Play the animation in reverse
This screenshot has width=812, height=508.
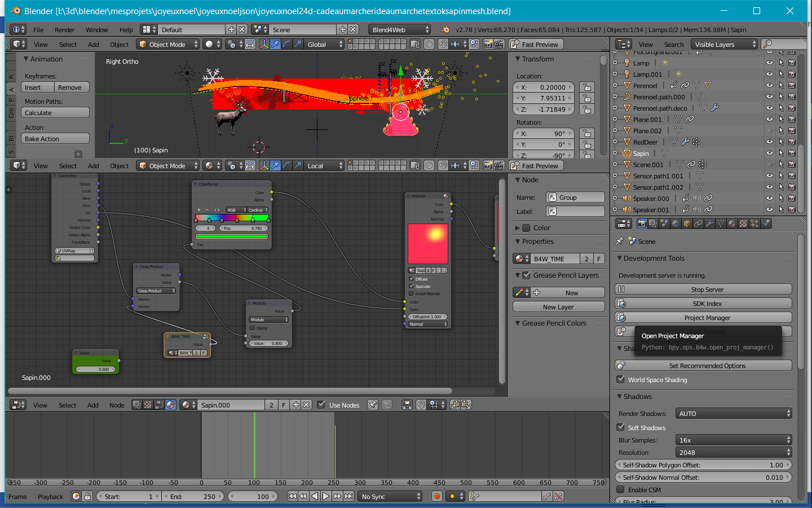[x=315, y=496]
